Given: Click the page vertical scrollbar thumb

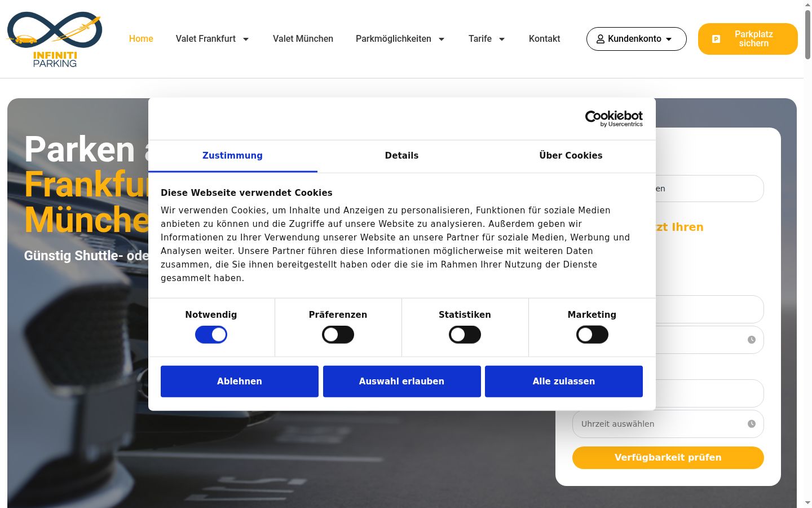Looking at the screenshot, I should [x=807, y=34].
